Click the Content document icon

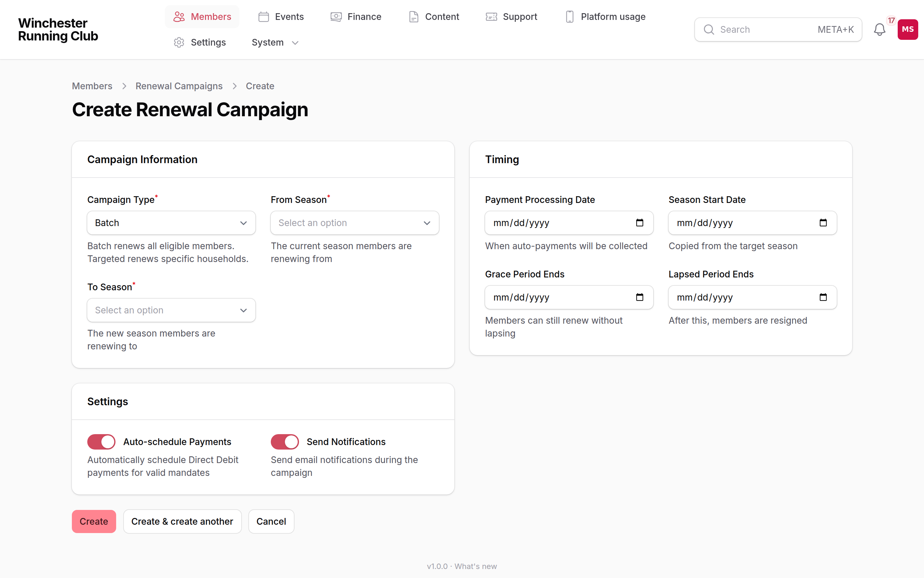coord(414,17)
